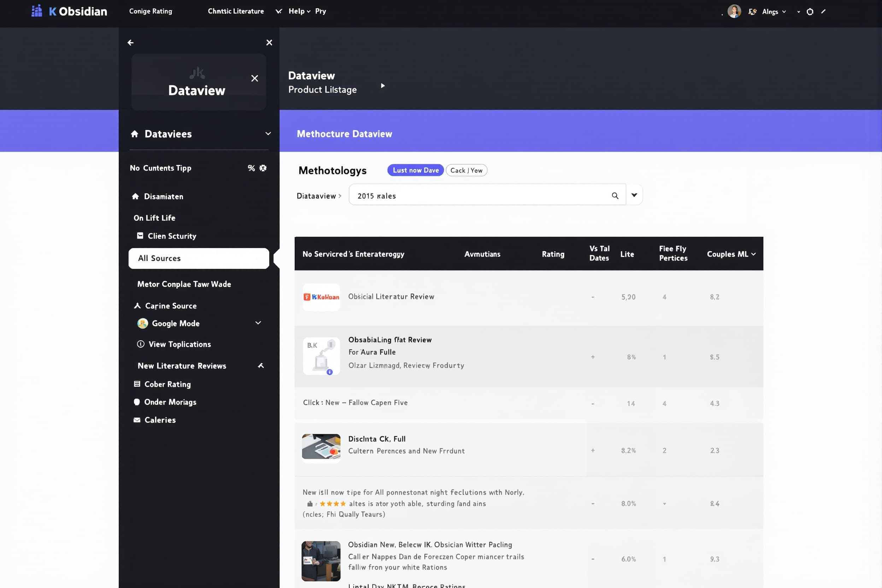The width and height of the screenshot is (882, 588).
Task: Click the Google Mode avatar icon
Action: (x=142, y=323)
